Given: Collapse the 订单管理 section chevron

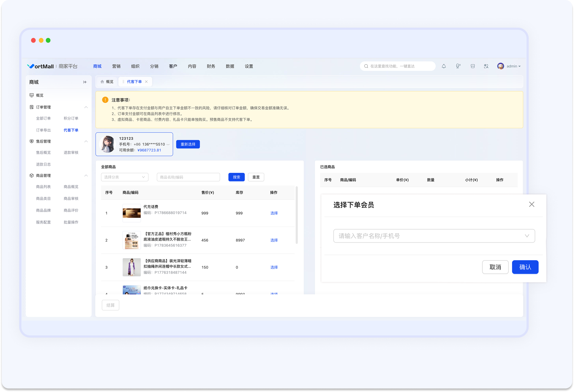Looking at the screenshot, I should (x=86, y=107).
